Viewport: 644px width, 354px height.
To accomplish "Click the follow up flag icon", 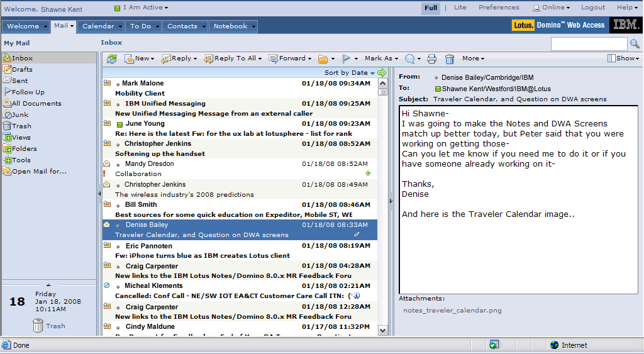I will point(347,58).
